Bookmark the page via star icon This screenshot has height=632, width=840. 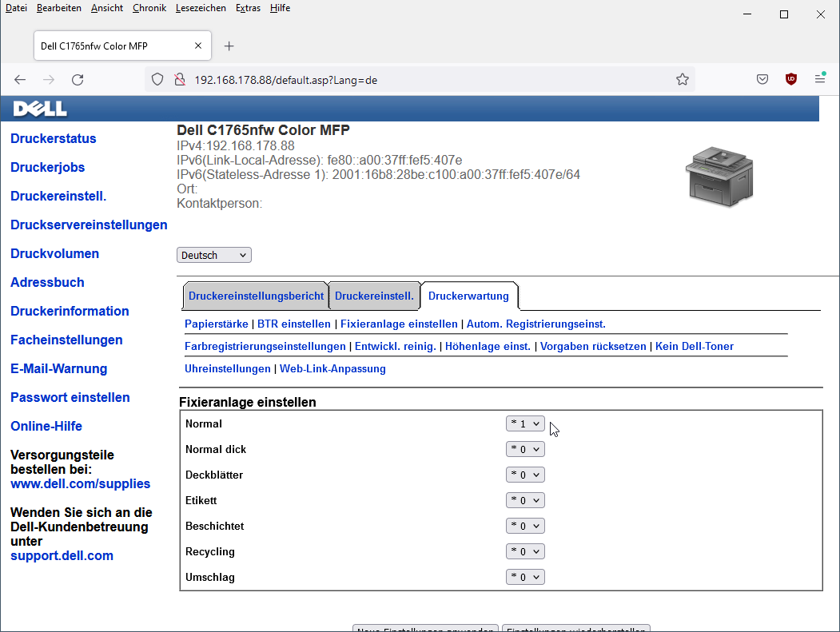[682, 79]
